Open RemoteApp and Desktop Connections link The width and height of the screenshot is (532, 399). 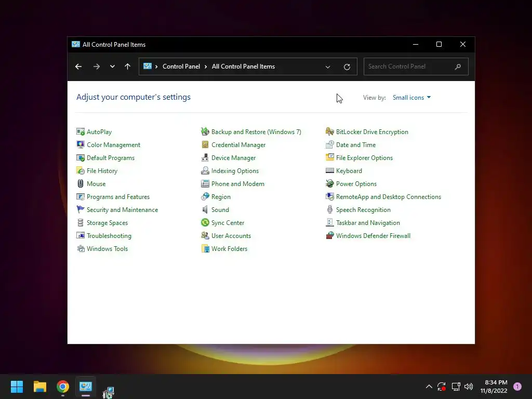pos(389,197)
